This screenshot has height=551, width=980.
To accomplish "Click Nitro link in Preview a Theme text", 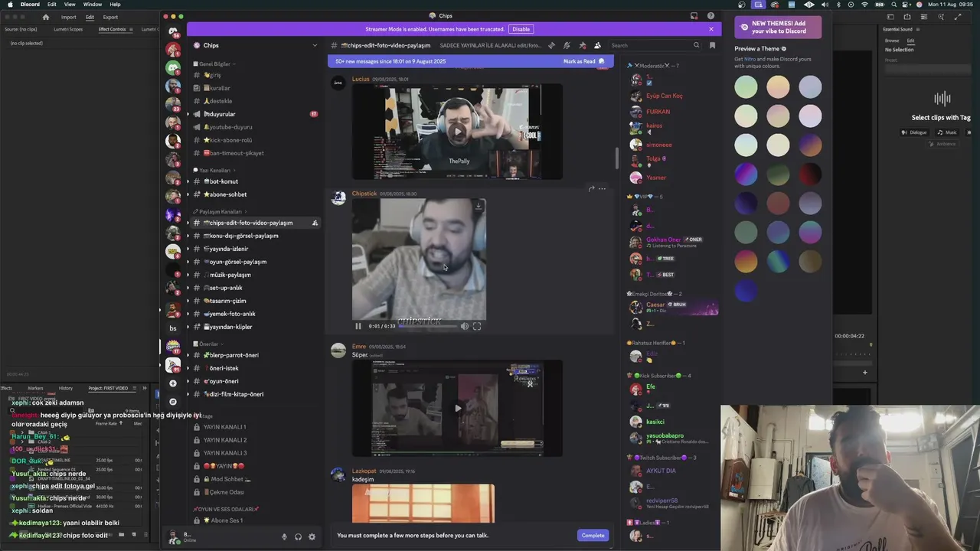I will click(750, 59).
